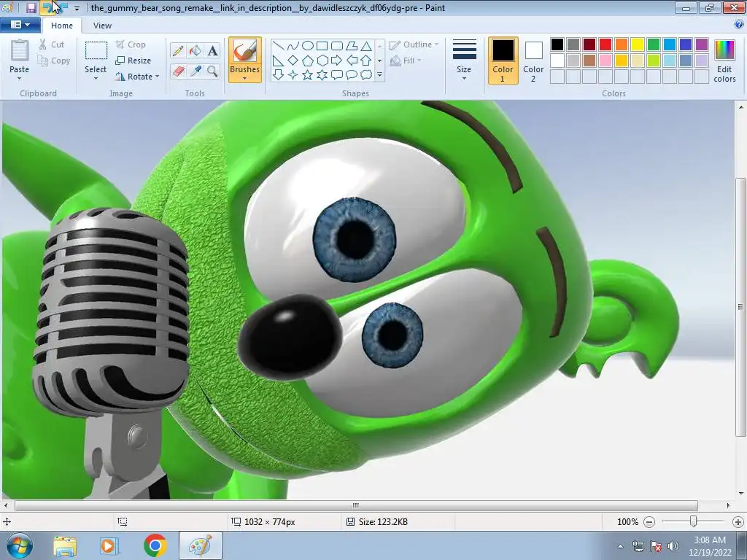Click the Resize button
This screenshot has height=560, width=747.
coord(133,61)
